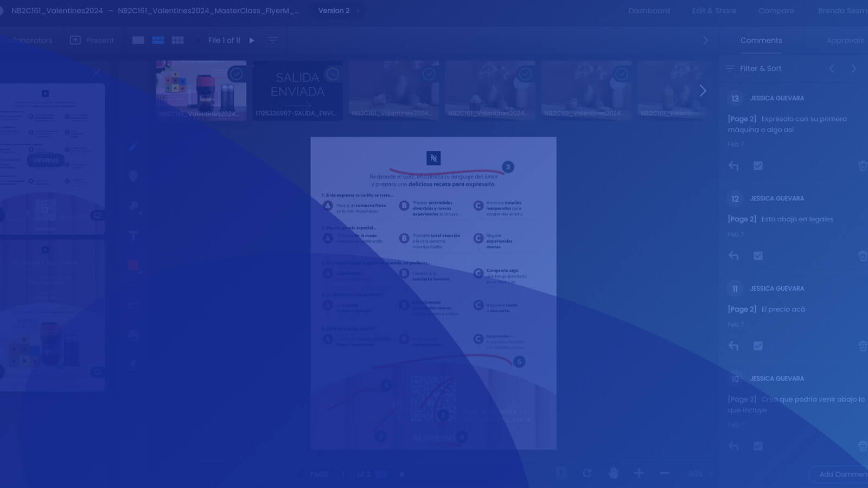Activate the hand pan tool

click(613, 473)
